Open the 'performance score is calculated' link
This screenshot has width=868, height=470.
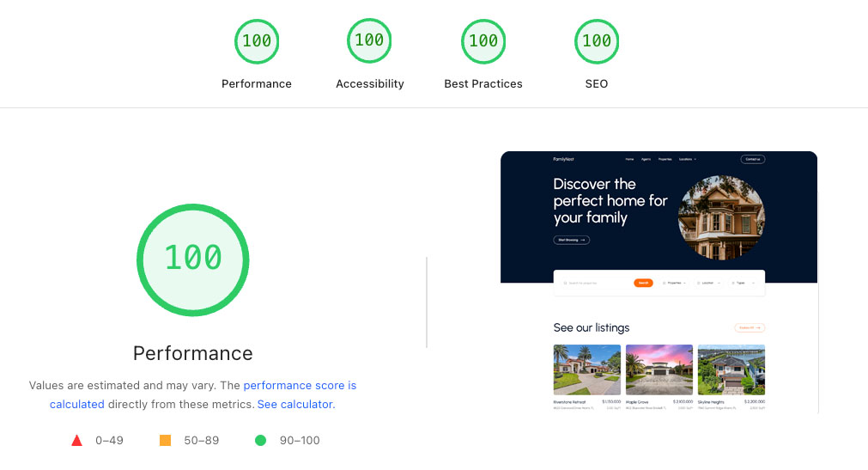300,386
